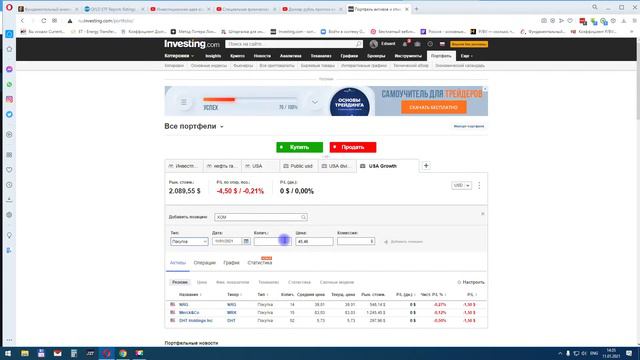Image resolution: width=640 pixels, height=360 pixels.
Task: Click the Opera logo menu icon
Action: click(x=9, y=8)
